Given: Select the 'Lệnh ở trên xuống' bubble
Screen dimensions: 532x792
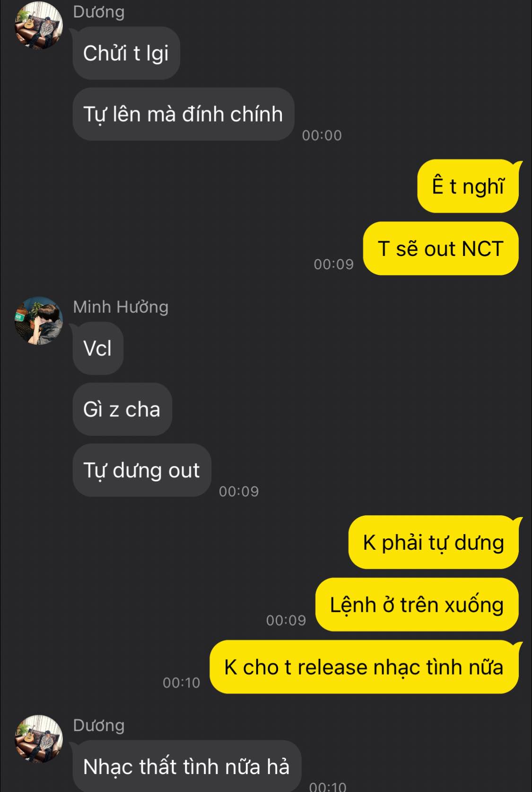Looking at the screenshot, I should 417,605.
